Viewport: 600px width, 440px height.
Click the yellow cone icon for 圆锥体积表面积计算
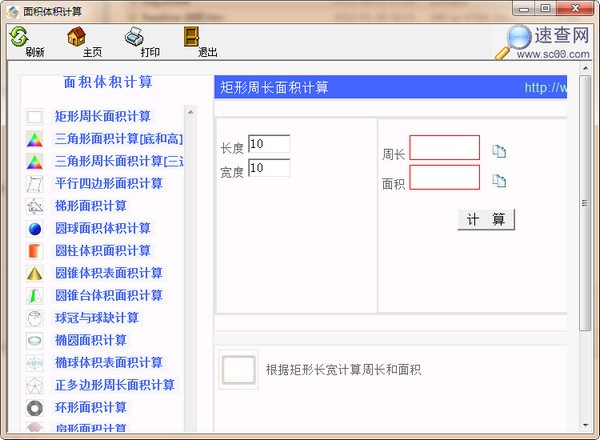click(35, 273)
